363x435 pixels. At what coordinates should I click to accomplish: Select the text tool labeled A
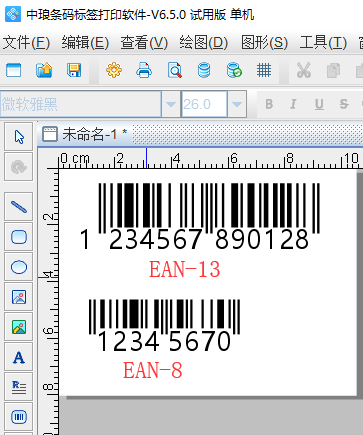point(19,357)
